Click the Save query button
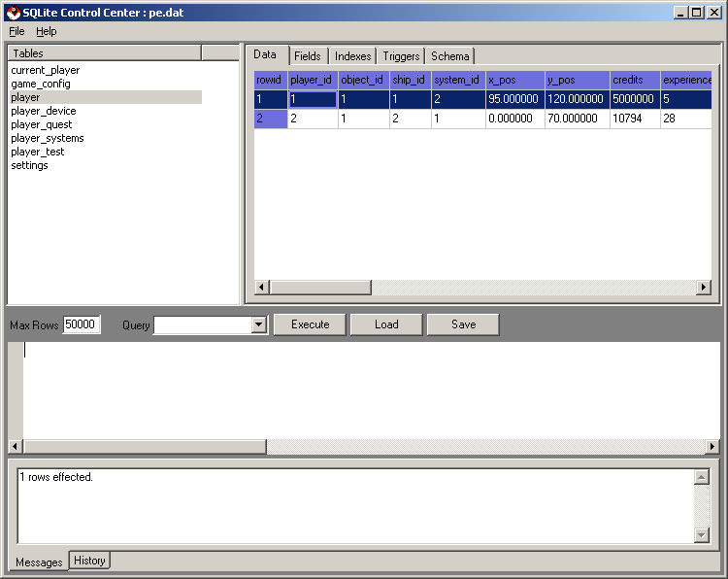This screenshot has width=728, height=579. [463, 324]
